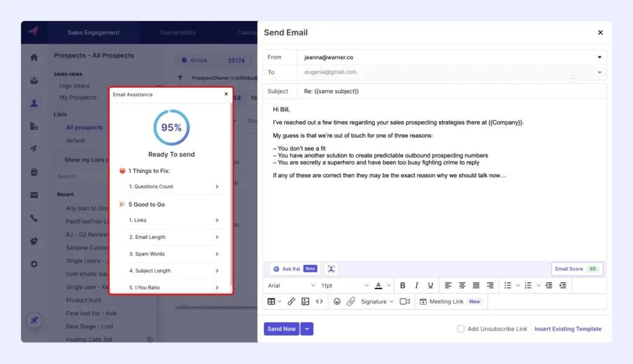Click the envelope icon in the sidebar
The width and height of the screenshot is (633, 364).
coord(34,194)
